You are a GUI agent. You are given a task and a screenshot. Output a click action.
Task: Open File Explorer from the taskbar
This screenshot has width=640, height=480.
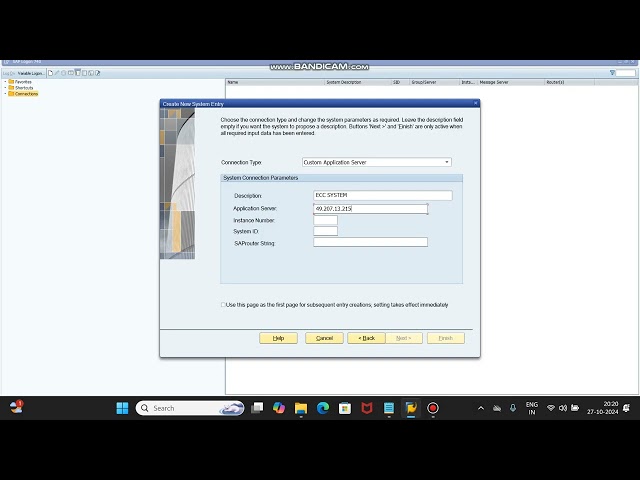pos(301,408)
